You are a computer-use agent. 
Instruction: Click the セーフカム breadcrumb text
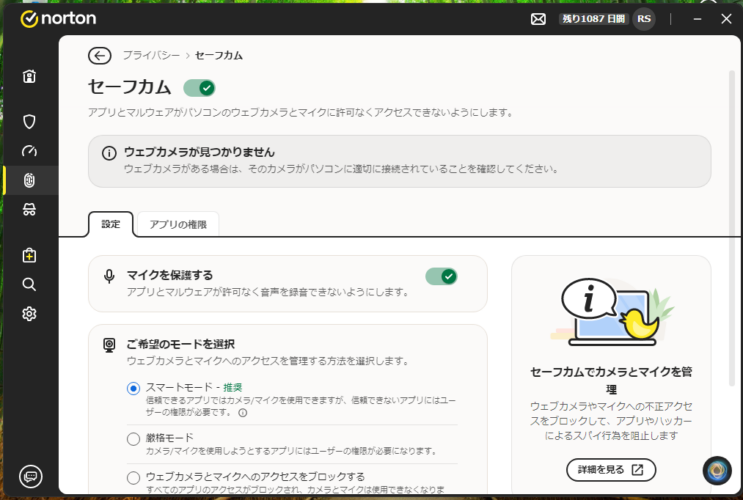tap(219, 55)
